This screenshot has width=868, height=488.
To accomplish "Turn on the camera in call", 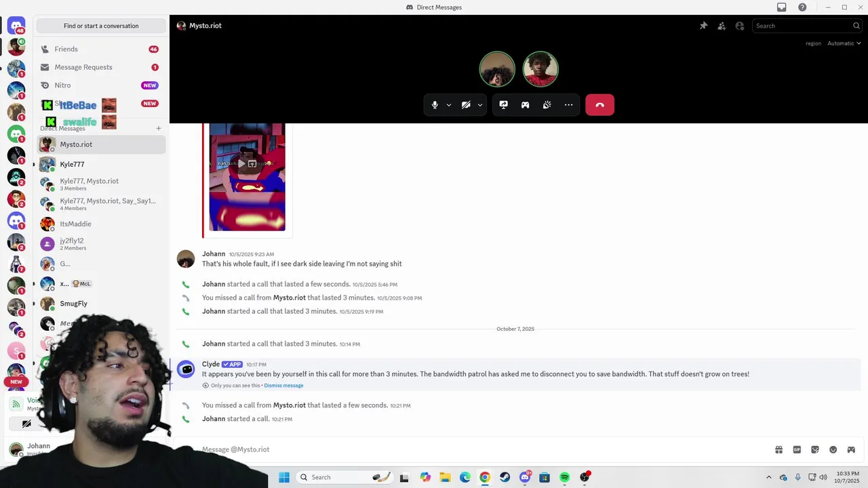I will (x=466, y=105).
